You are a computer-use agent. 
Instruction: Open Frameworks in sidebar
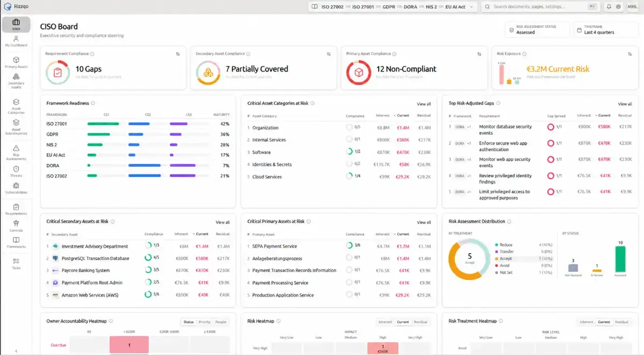[x=16, y=243]
